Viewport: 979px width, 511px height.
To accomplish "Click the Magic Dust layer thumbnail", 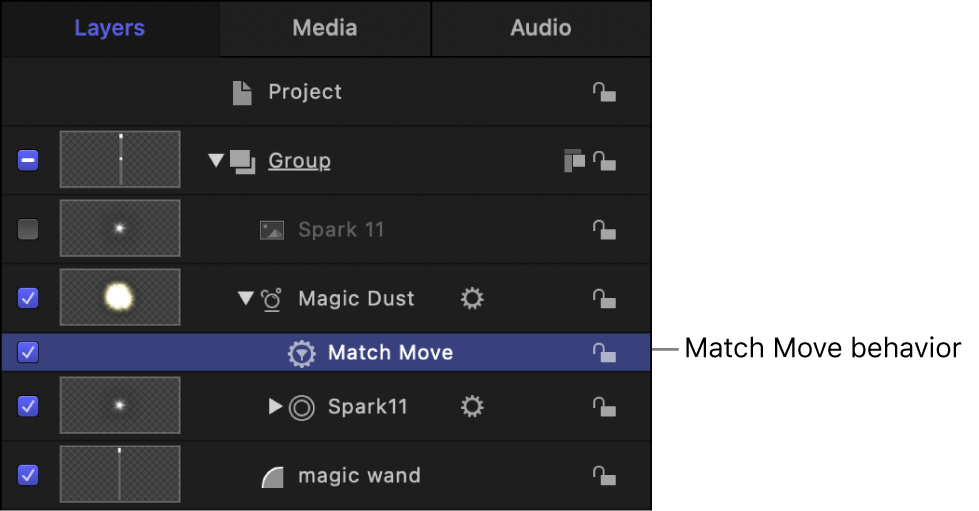I will coord(120,297).
